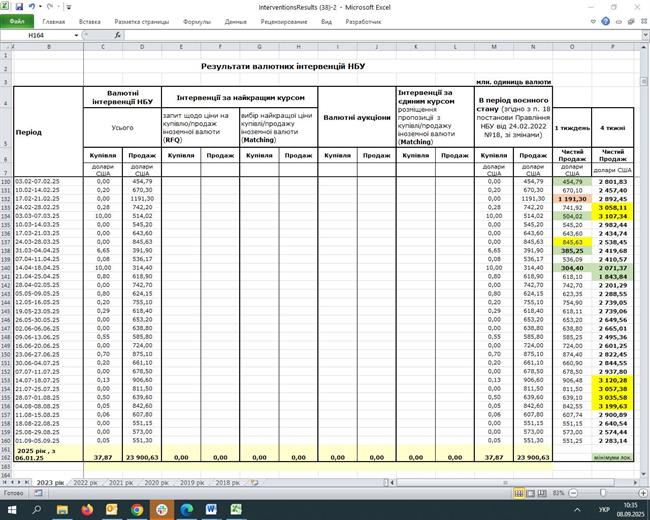Open the Windows Start menu

coord(12,510)
